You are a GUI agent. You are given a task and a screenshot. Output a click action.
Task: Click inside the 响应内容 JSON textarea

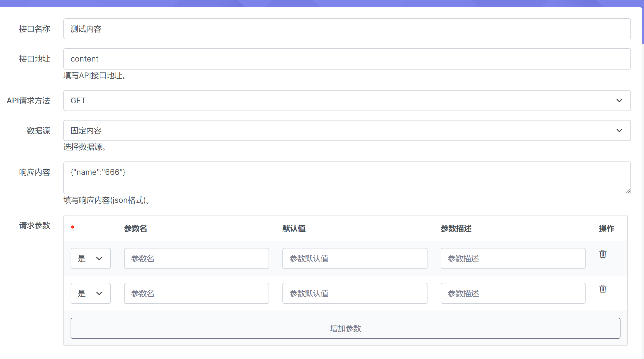tap(347, 178)
